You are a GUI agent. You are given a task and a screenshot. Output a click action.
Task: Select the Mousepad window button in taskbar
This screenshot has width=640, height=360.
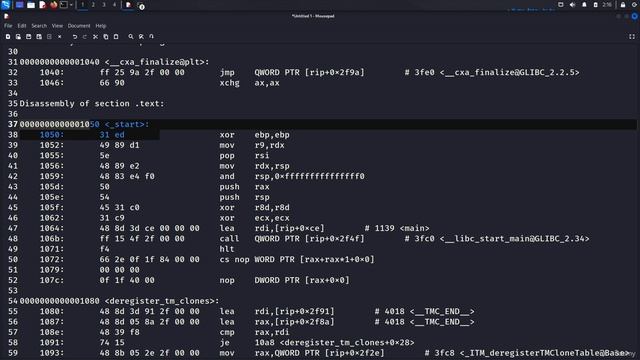[128, 5]
